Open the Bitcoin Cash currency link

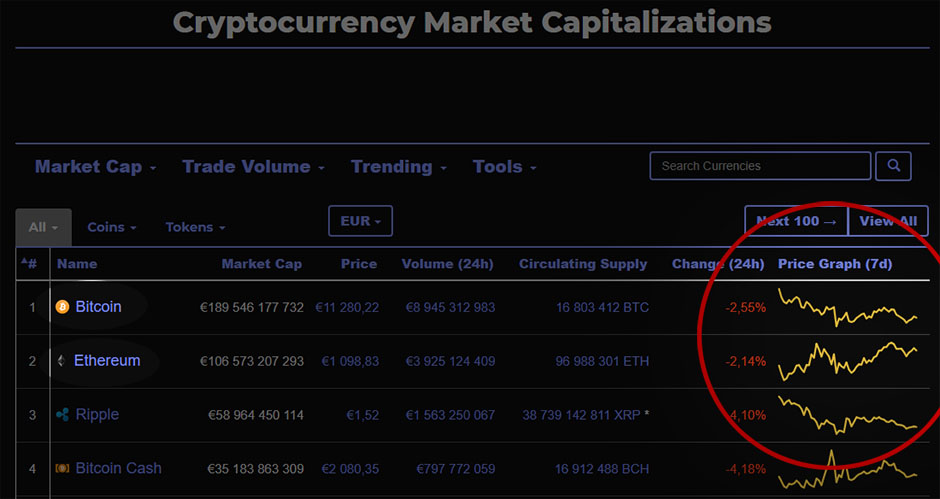118,468
